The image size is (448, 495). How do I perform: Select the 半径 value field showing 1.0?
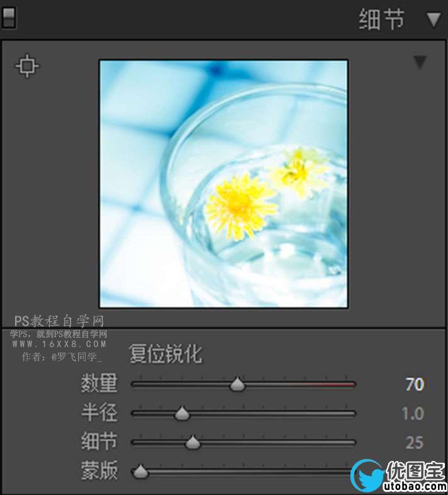coord(413,414)
